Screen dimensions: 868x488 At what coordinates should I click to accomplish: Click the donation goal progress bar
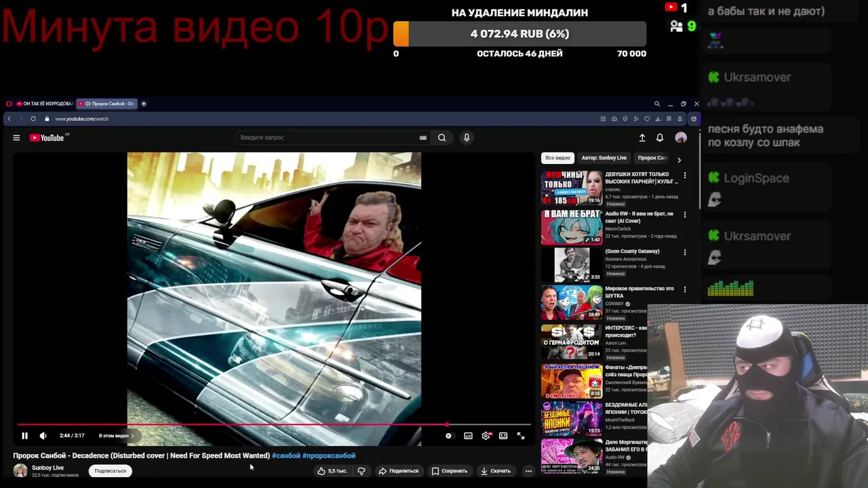[x=519, y=34]
